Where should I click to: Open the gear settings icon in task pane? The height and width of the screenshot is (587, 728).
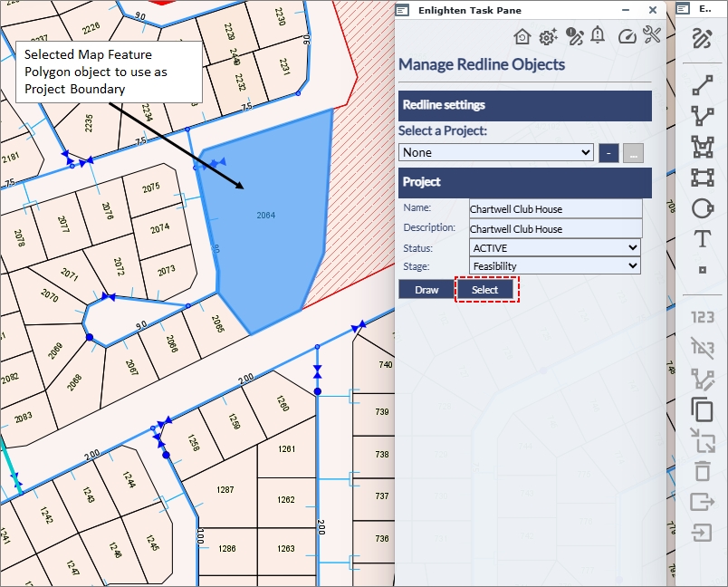pos(547,37)
